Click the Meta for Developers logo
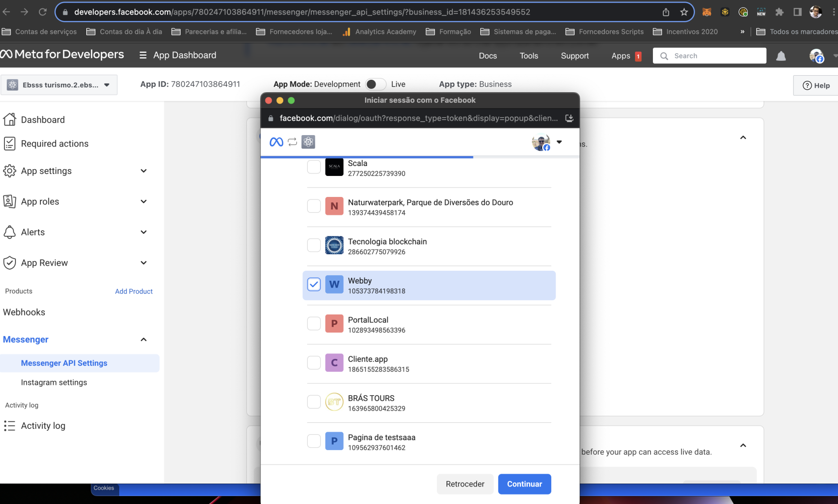Viewport: 838px width, 504px height. [62, 54]
